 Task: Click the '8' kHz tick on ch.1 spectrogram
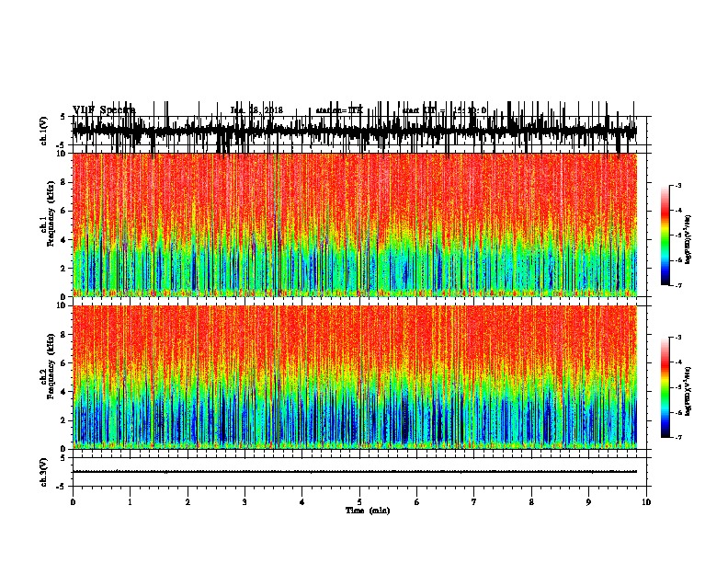coord(63,182)
